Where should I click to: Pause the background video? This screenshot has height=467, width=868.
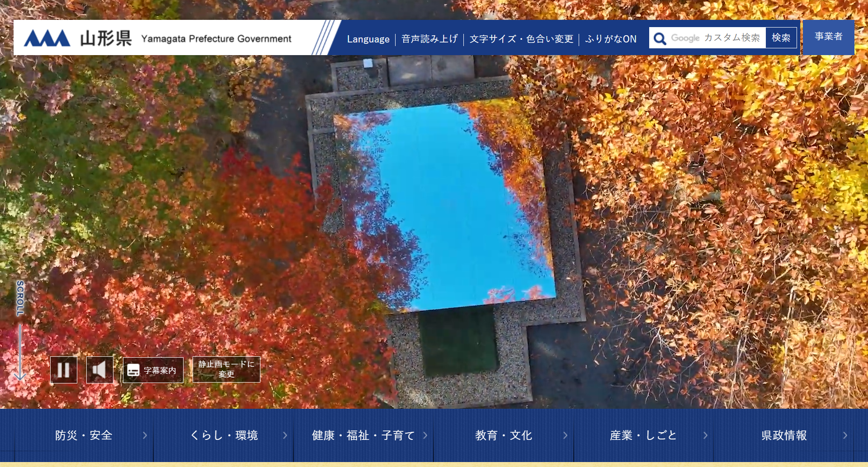point(63,370)
